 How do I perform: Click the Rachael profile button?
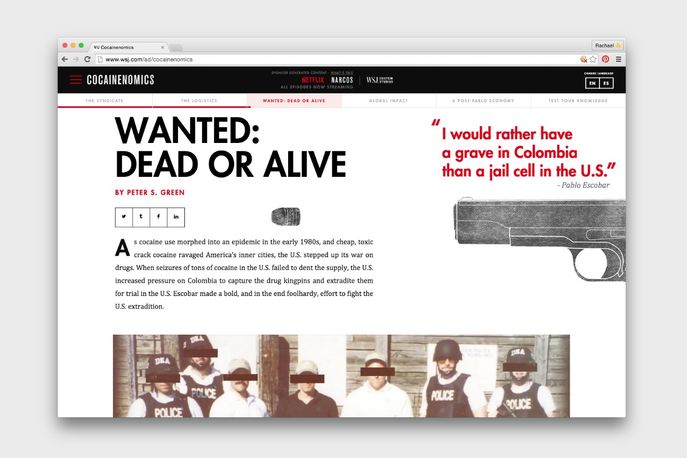pyautogui.click(x=607, y=45)
